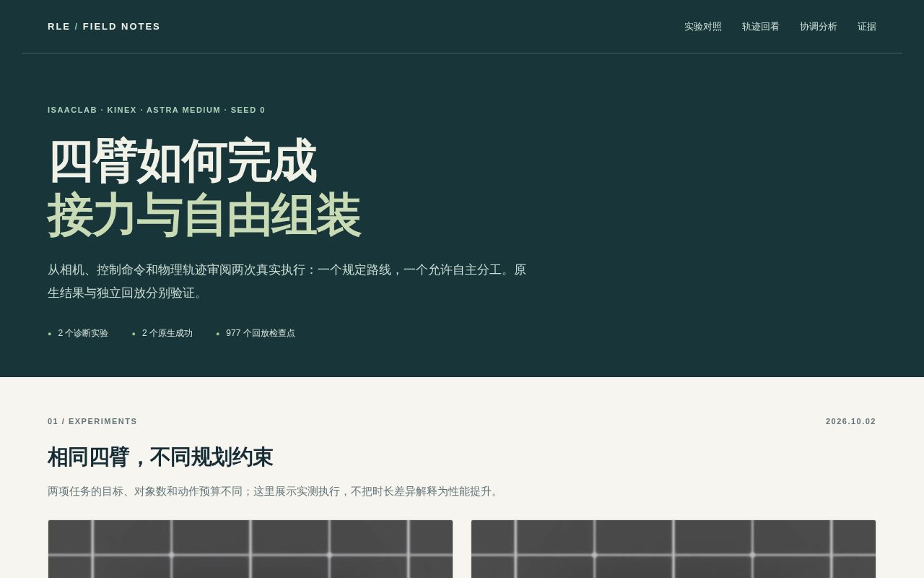Select the 2 个诊断实验 stat

tap(83, 333)
